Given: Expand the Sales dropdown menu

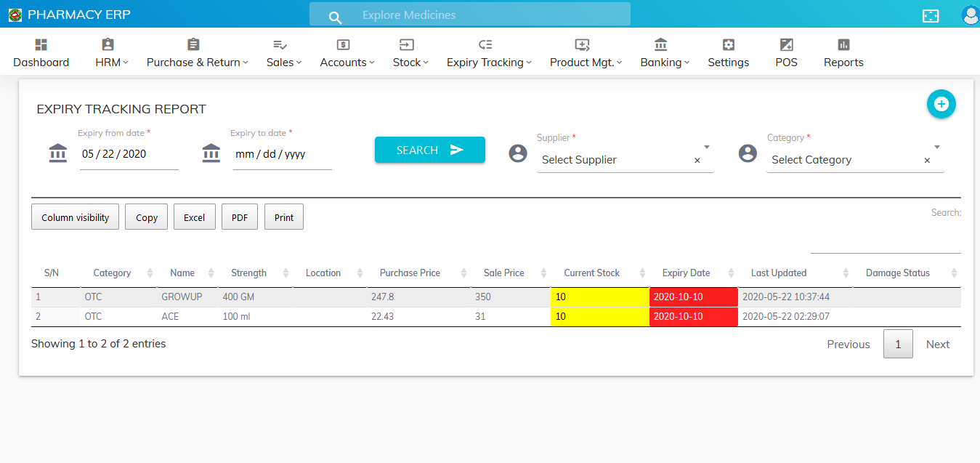Looking at the screenshot, I should click(283, 63).
